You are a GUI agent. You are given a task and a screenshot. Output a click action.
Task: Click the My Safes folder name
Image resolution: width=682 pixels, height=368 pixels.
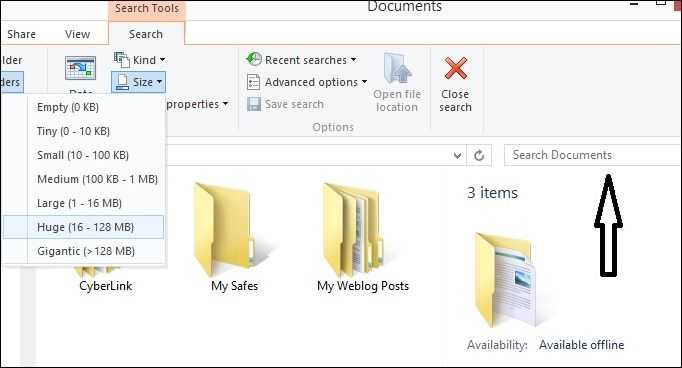click(234, 286)
